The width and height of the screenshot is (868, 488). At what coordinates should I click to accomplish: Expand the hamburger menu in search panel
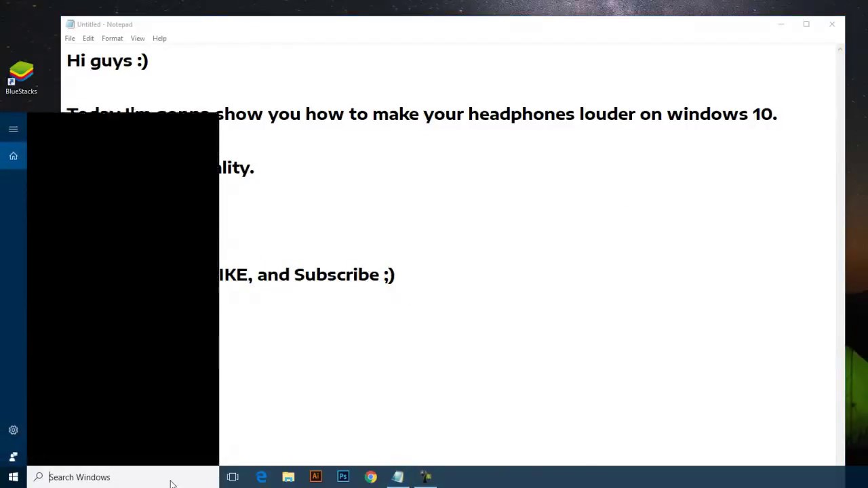13,129
